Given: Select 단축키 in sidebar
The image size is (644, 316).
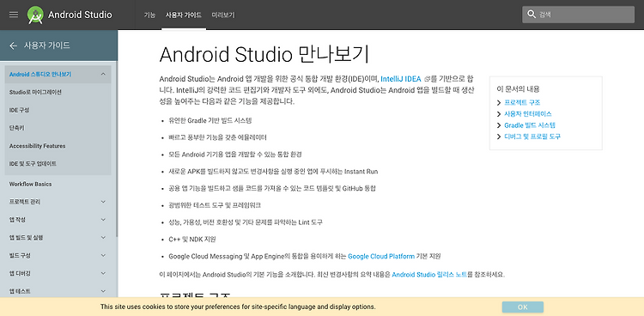Looking at the screenshot, I should [x=17, y=128].
